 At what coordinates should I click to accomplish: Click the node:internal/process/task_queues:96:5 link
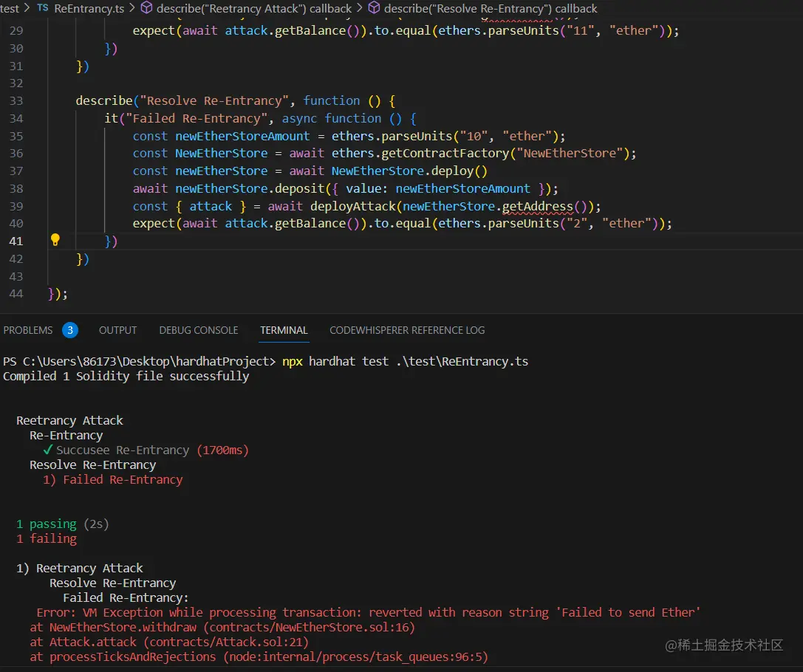tap(355, 657)
